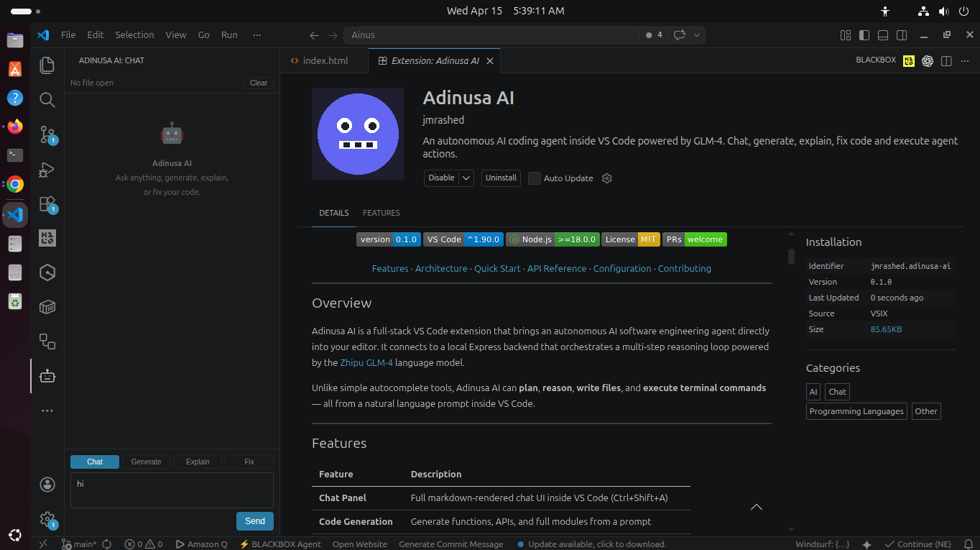Image resolution: width=980 pixels, height=550 pixels.
Task: Click the ChatGPT icon in editor toolbar
Action: point(928,61)
